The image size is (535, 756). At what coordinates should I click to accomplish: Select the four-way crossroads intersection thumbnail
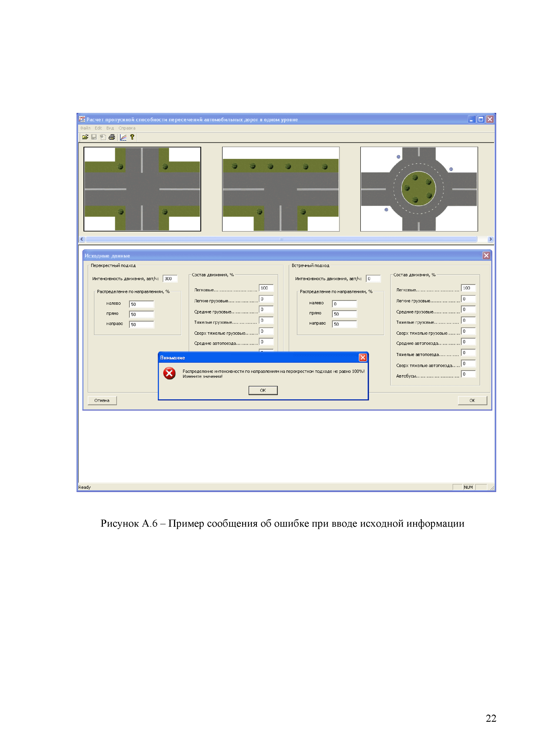coord(142,189)
